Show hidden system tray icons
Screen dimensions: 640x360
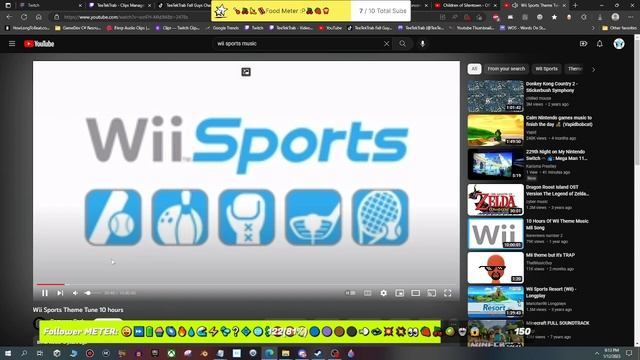(597, 353)
